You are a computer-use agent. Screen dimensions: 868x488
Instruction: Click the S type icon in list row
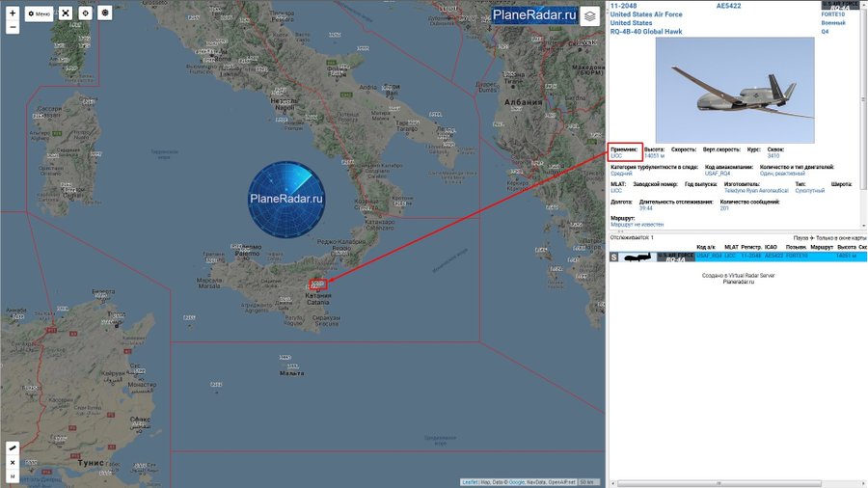[614, 258]
